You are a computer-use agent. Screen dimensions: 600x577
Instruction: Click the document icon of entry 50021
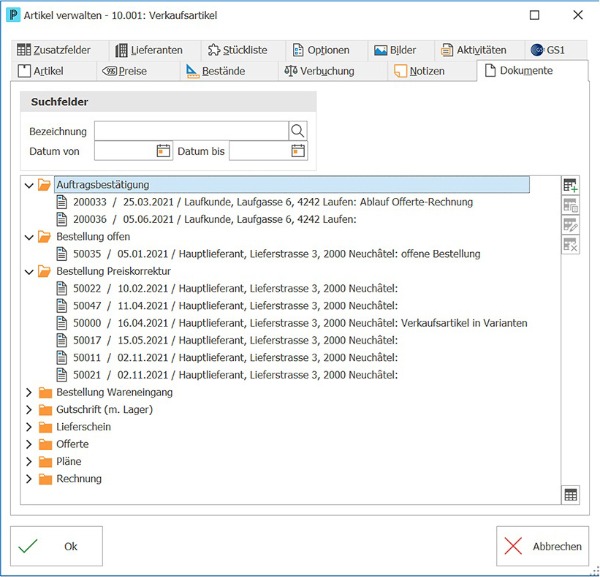[x=62, y=375]
